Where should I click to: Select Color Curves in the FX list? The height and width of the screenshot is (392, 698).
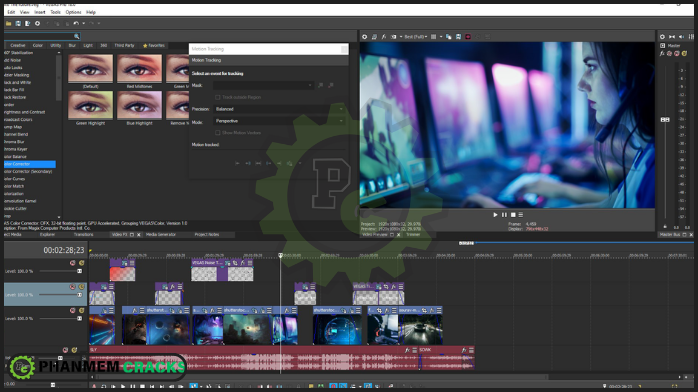[15, 179]
